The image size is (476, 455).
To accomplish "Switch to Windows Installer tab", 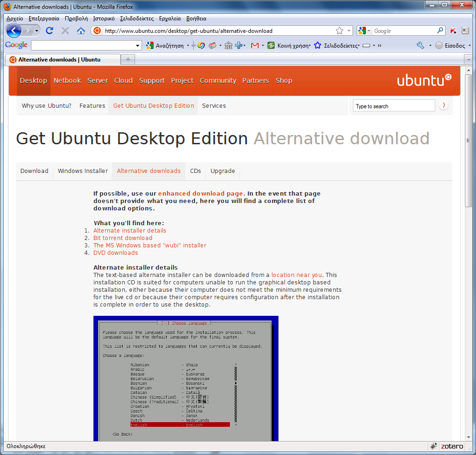I will point(83,171).
